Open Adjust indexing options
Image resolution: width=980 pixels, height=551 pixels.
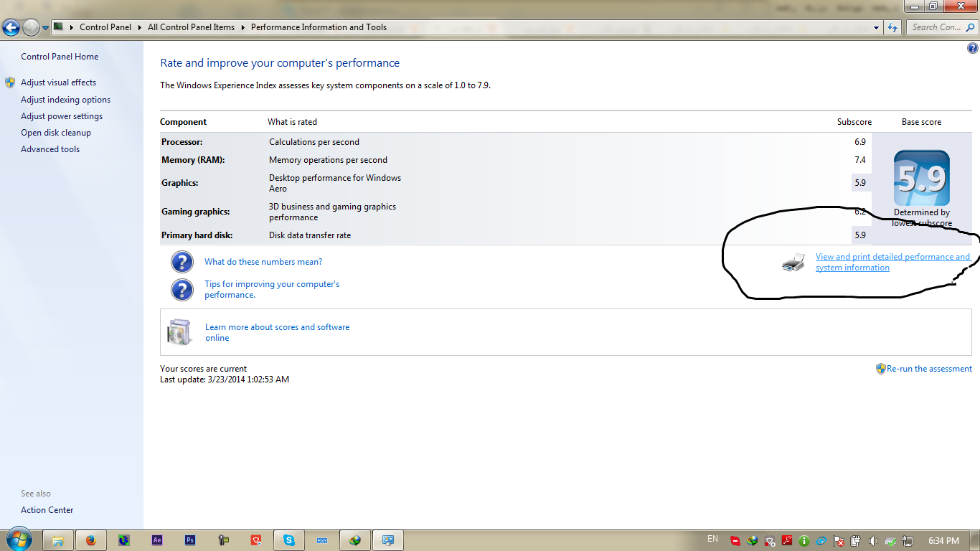[x=65, y=100]
